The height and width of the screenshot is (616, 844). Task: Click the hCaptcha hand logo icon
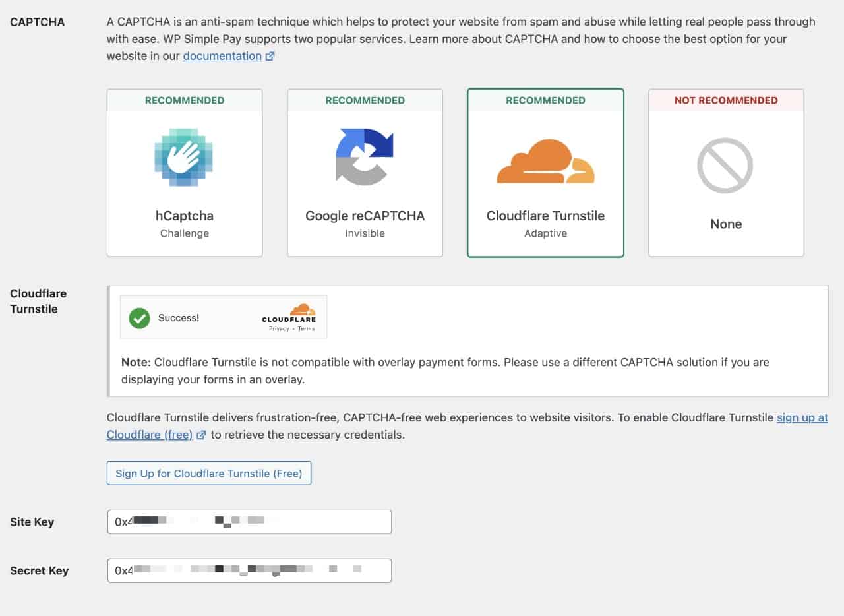click(184, 156)
